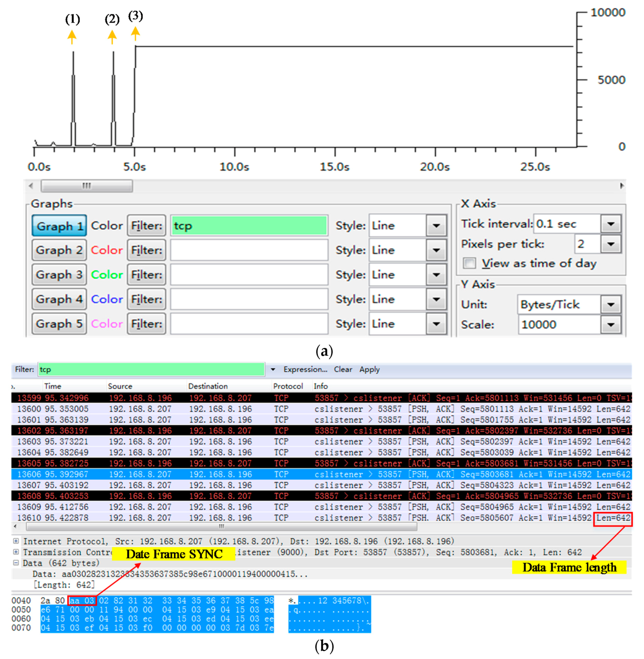Select highlighted packet row 13606

pyautogui.click(x=322, y=474)
